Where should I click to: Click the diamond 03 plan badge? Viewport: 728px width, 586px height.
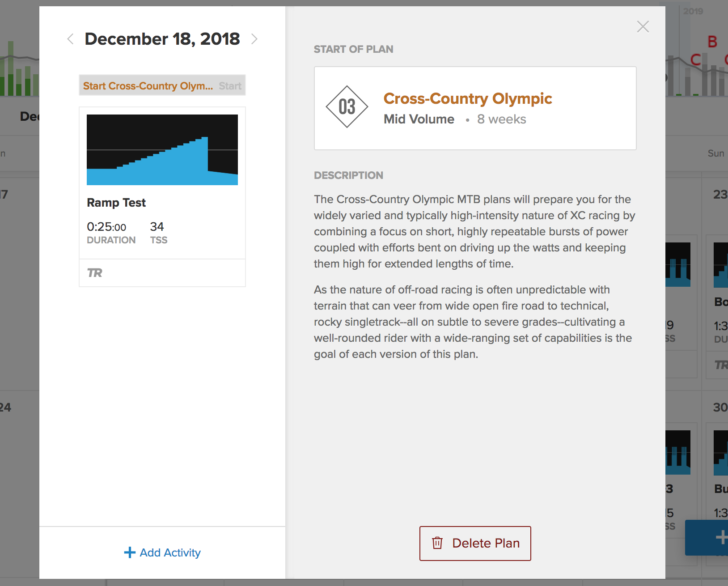347,107
